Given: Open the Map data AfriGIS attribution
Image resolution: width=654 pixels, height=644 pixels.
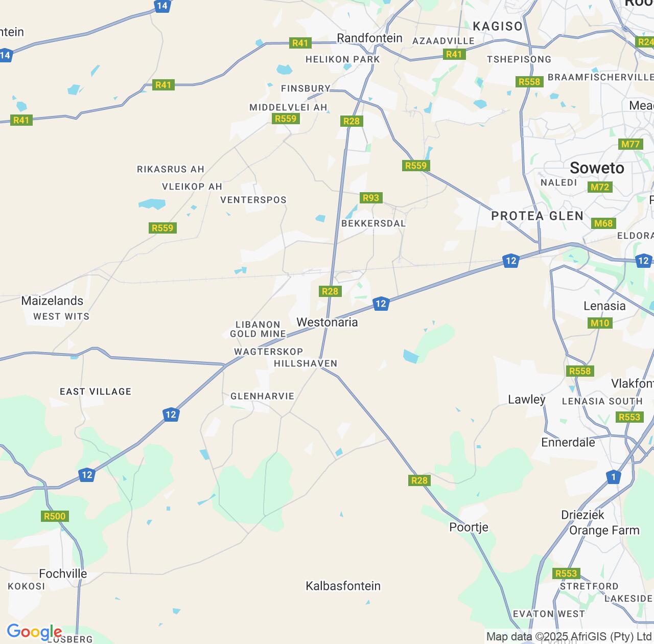Looking at the screenshot, I should pos(569,637).
